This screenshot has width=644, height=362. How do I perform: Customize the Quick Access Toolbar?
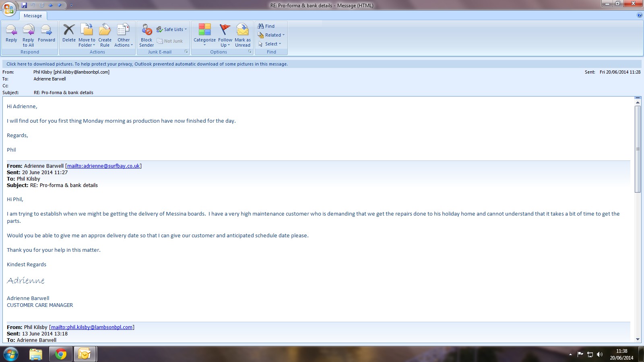pyautogui.click(x=72, y=5)
